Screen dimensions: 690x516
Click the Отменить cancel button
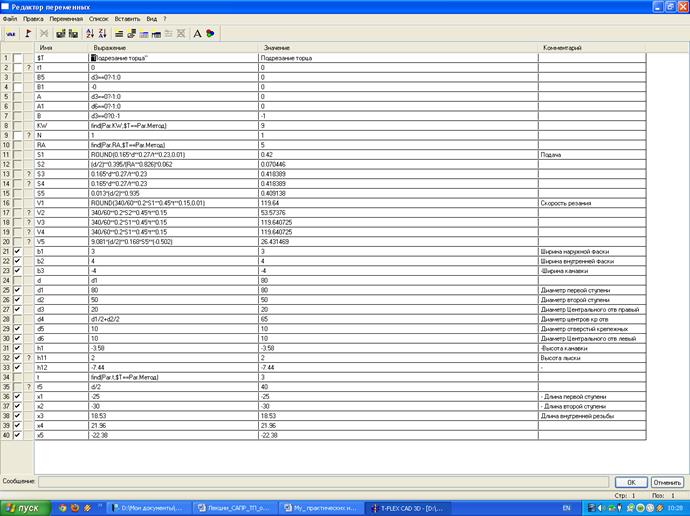pyautogui.click(x=667, y=483)
